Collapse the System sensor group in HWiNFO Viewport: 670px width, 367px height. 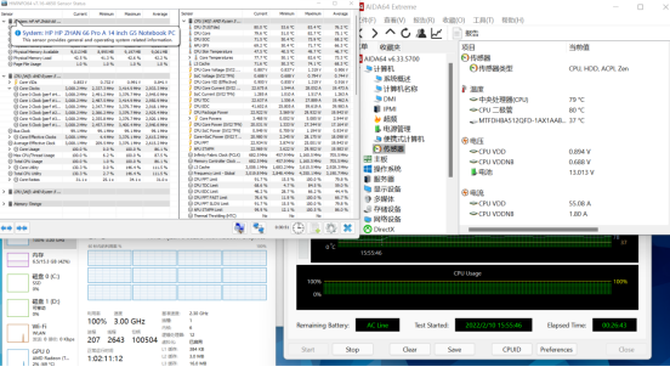tap(4, 21)
